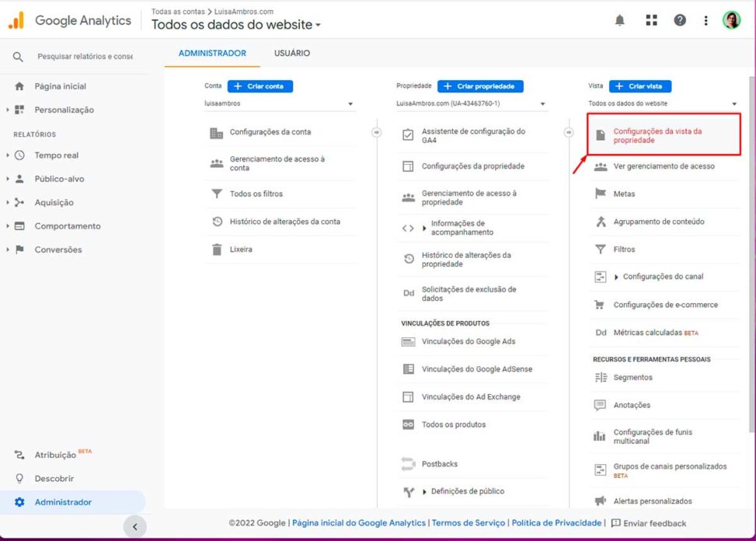
Task: Click the search reports input field
Action: (x=85, y=57)
